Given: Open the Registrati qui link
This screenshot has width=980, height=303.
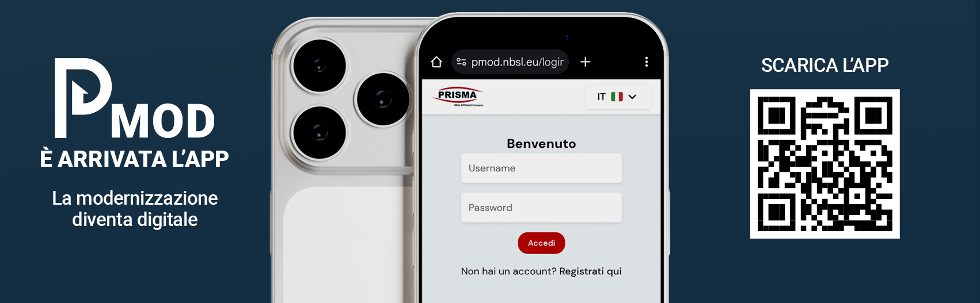Looking at the screenshot, I should pyautogui.click(x=590, y=271).
